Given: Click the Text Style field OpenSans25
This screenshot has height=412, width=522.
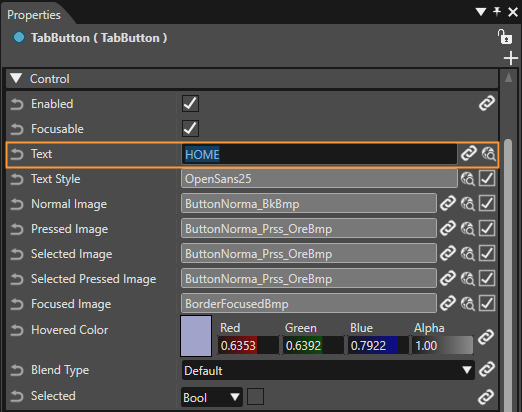Looking at the screenshot, I should coord(319,179).
